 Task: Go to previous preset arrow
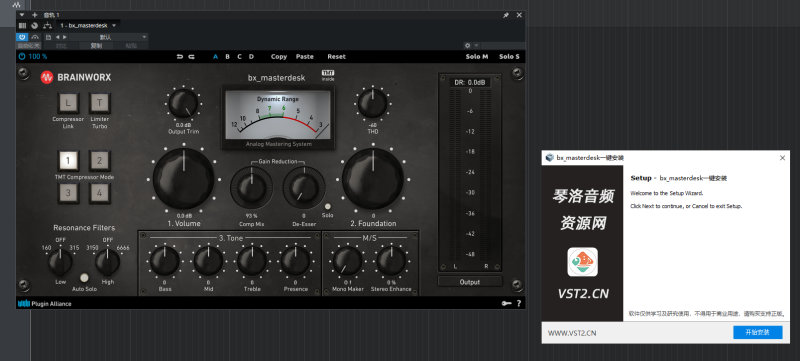(x=57, y=37)
